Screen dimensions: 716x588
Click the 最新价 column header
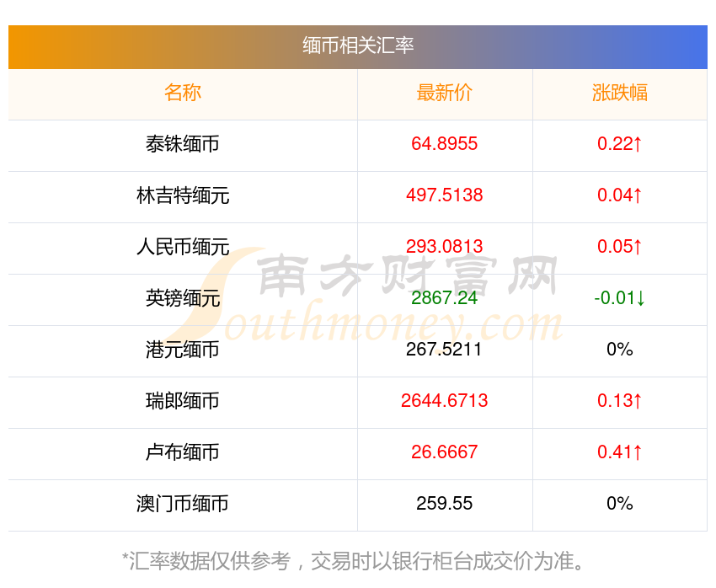coord(444,93)
